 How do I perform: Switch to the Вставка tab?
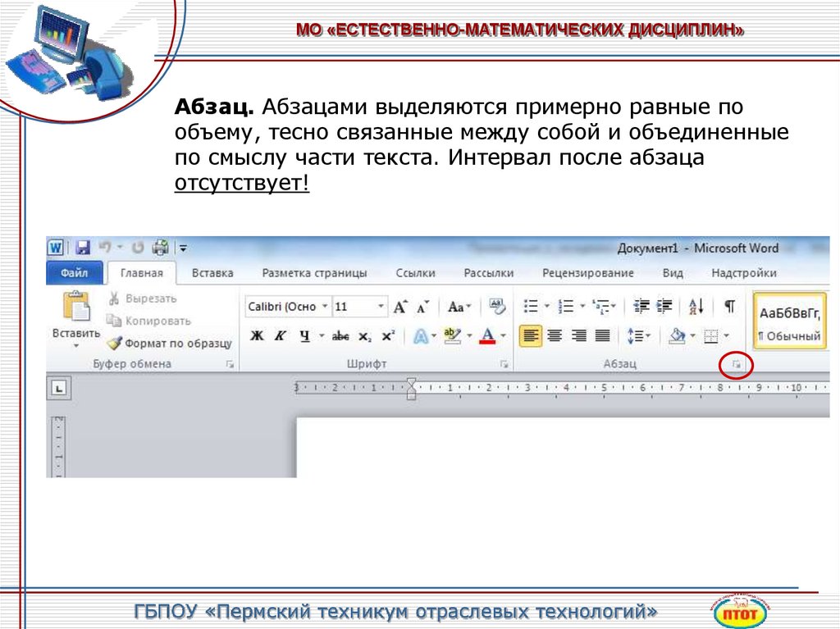[212, 273]
